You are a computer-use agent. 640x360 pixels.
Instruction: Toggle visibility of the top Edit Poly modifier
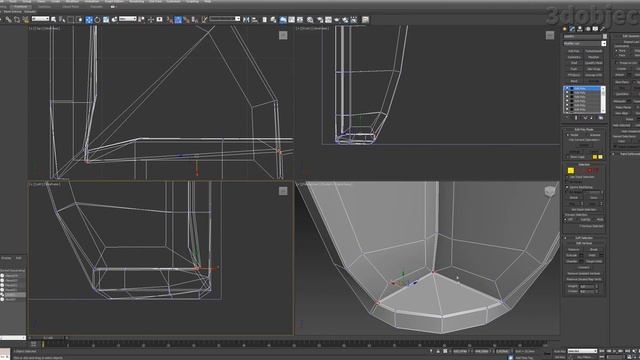tap(567, 88)
